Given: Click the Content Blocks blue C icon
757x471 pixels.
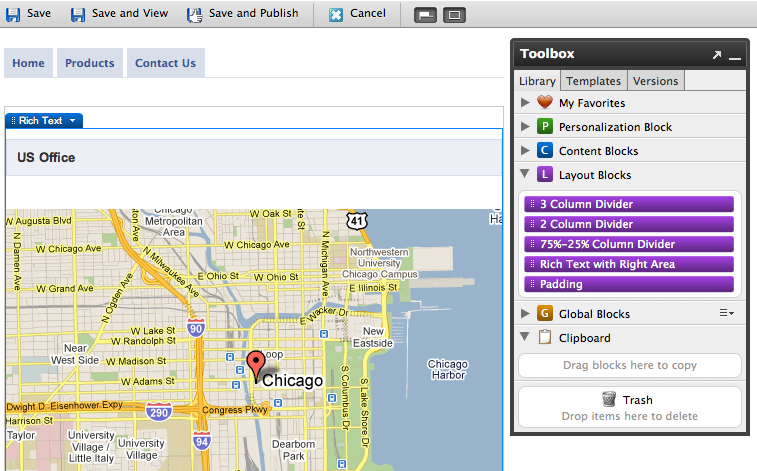Looking at the screenshot, I should pos(545,151).
